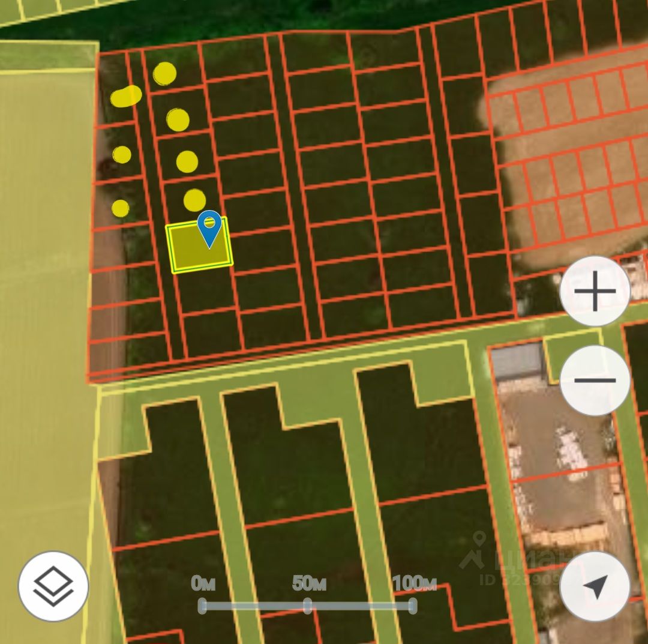
Task: Zoom in with the plus button
Action: tap(595, 291)
